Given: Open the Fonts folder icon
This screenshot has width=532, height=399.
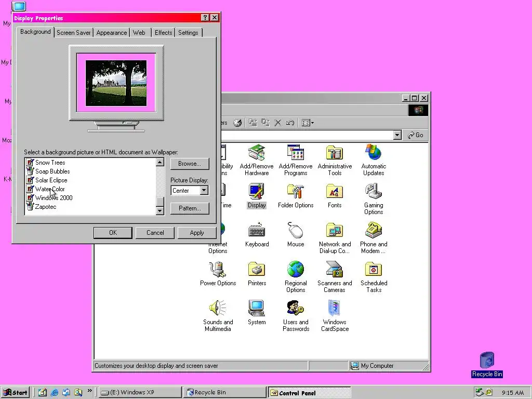Looking at the screenshot, I should [x=335, y=196].
